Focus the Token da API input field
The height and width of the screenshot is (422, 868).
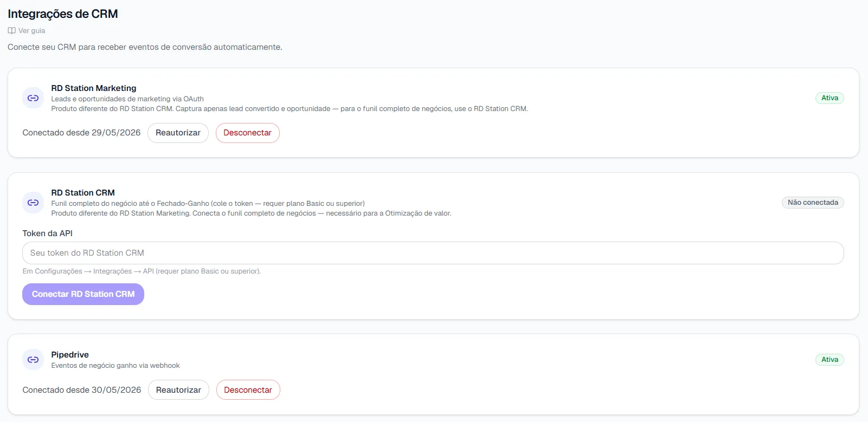(x=433, y=253)
